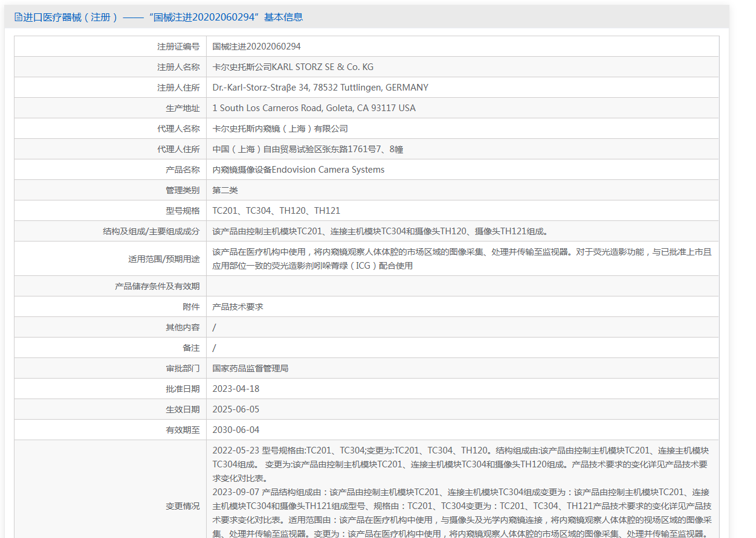
Task: Select the 2022-05-23 change record text
Action: 460,464
